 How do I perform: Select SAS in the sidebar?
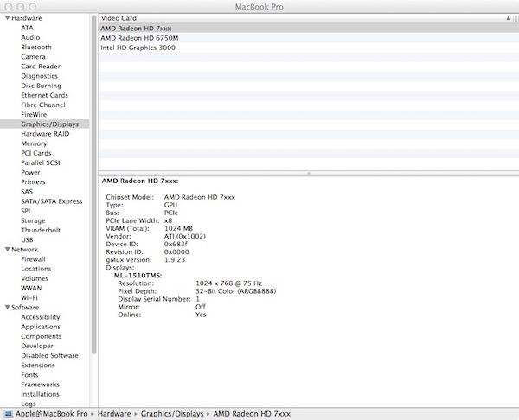pyautogui.click(x=27, y=192)
